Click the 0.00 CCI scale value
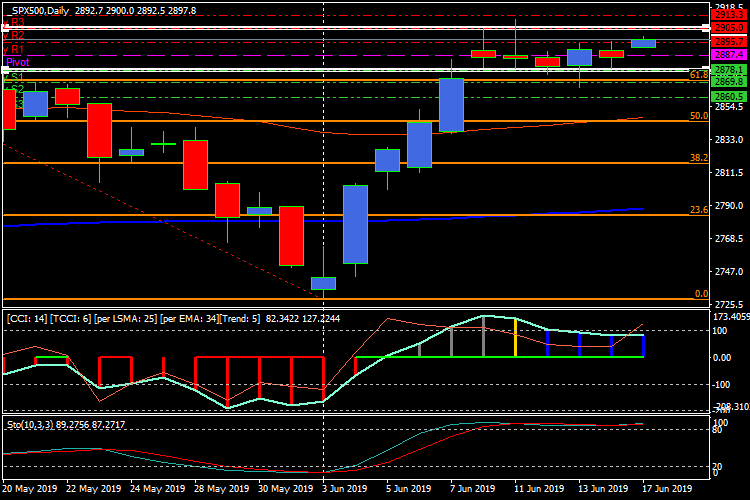 coord(722,357)
